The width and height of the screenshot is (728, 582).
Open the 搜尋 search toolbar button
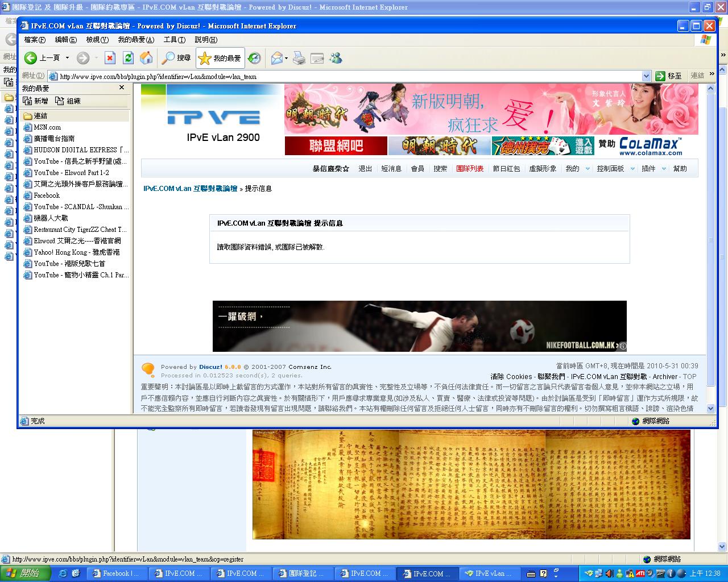coord(176,58)
